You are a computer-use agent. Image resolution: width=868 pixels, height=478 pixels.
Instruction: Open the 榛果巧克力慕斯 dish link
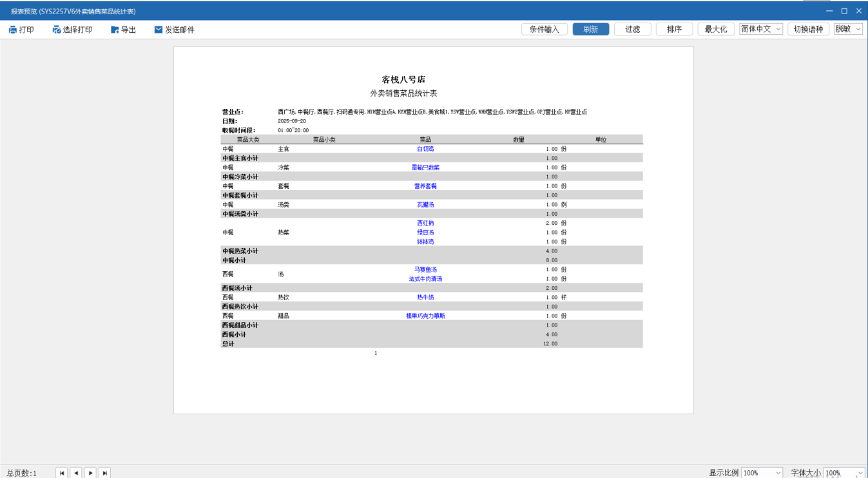click(425, 316)
